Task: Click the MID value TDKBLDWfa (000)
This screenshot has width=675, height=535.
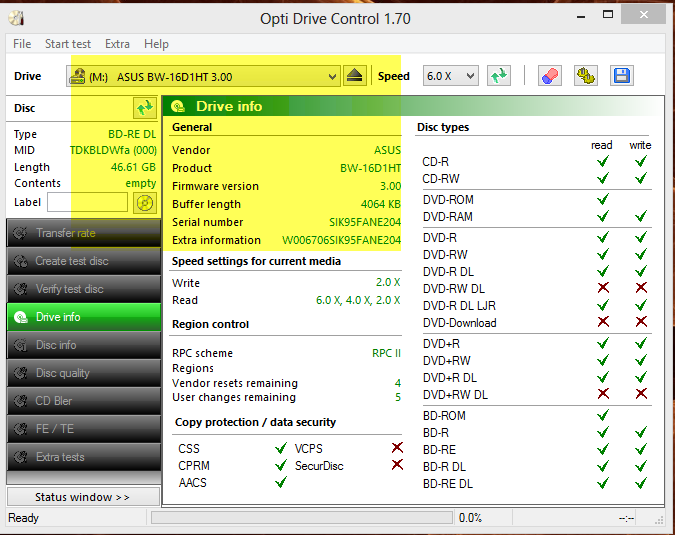Action: [x=113, y=150]
